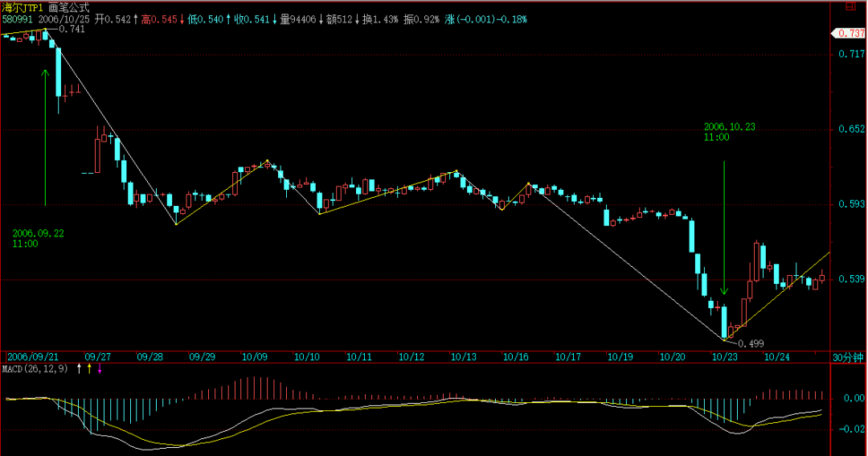Click the 10/12 date axis label
This screenshot has width=868, height=456.
(x=411, y=357)
